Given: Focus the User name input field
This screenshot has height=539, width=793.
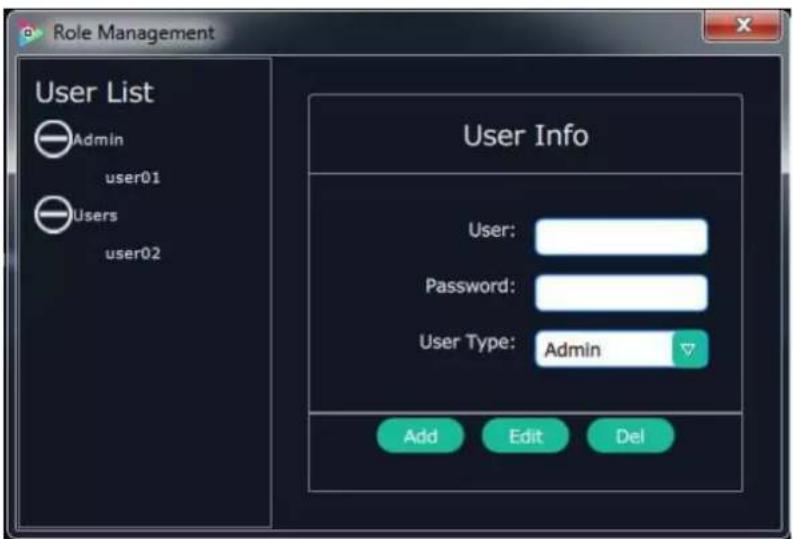Looking at the screenshot, I should 622,237.
